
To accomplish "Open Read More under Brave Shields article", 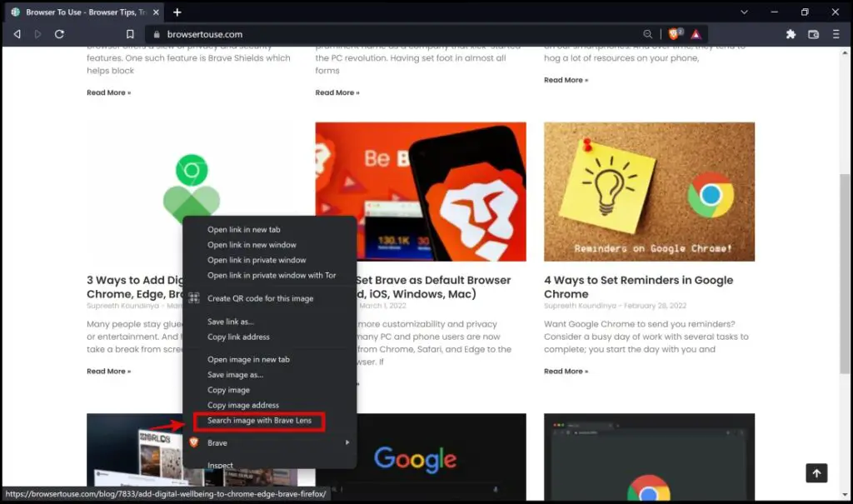I will [x=109, y=92].
